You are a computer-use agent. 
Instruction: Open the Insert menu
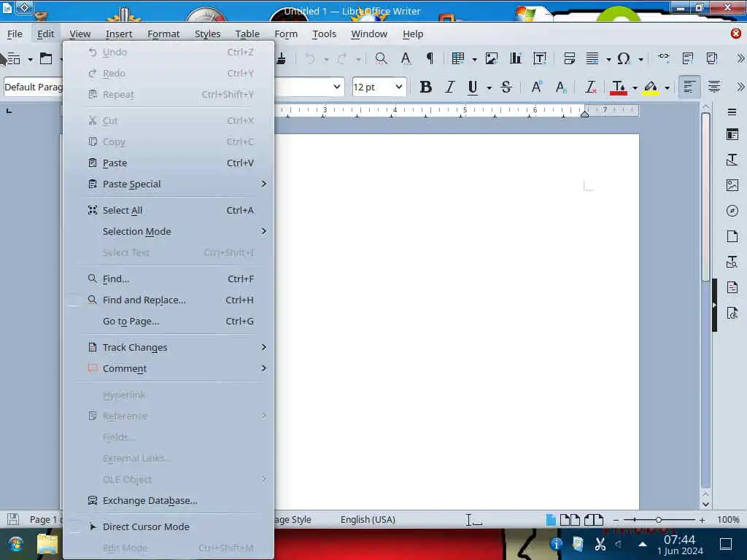(x=119, y=34)
